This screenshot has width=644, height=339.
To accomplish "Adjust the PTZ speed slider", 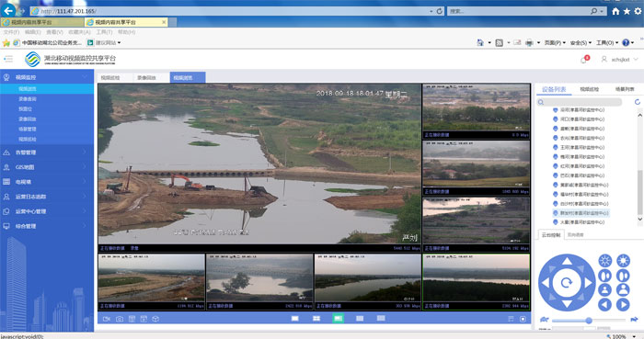I will pyautogui.click(x=589, y=320).
